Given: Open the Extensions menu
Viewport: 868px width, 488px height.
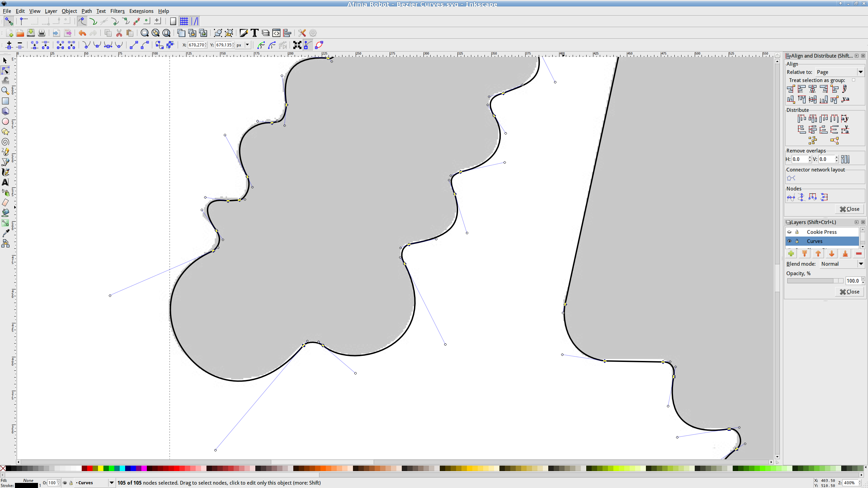Looking at the screenshot, I should [x=141, y=11].
